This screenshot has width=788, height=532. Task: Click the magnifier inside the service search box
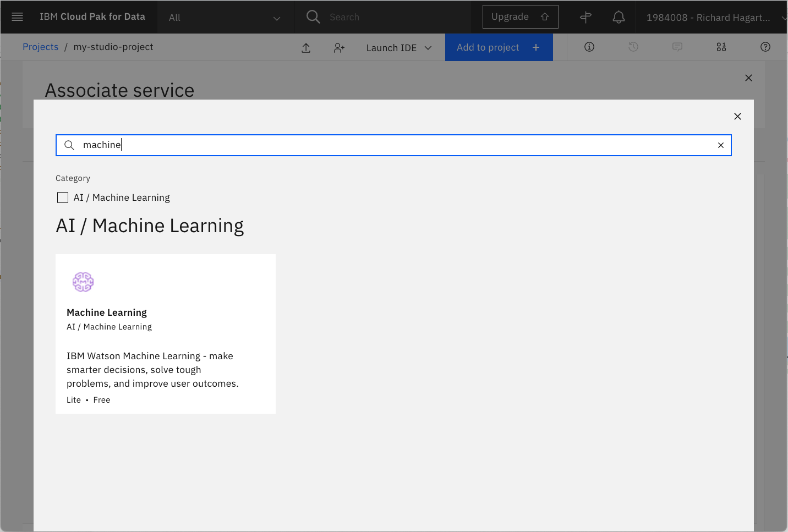pos(69,145)
